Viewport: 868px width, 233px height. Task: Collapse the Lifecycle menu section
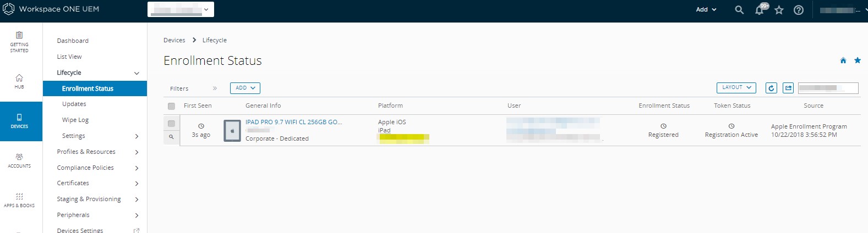137,73
